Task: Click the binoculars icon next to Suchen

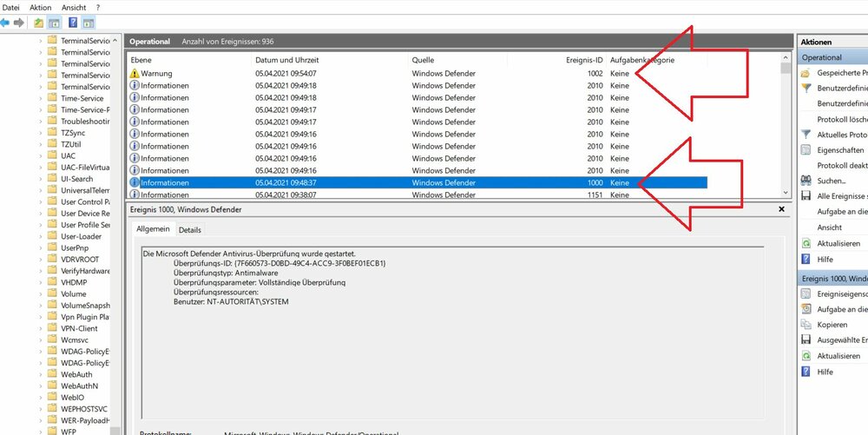Action: [806, 181]
